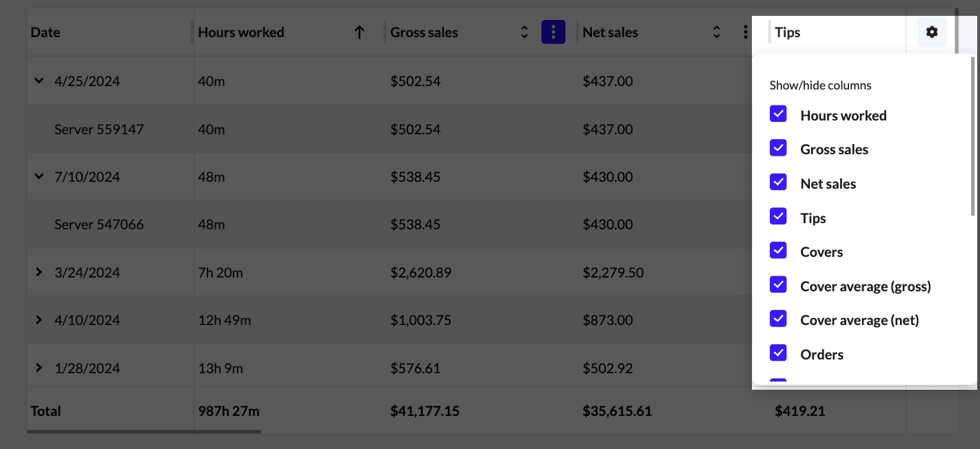
Task: Uncheck the Tips column checkbox
Action: [x=778, y=216]
